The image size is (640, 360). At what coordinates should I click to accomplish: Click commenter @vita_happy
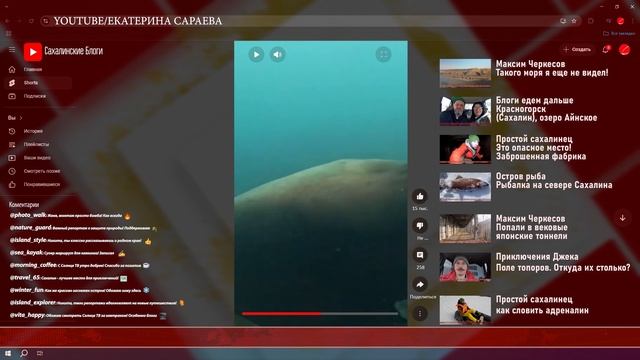pos(27,315)
